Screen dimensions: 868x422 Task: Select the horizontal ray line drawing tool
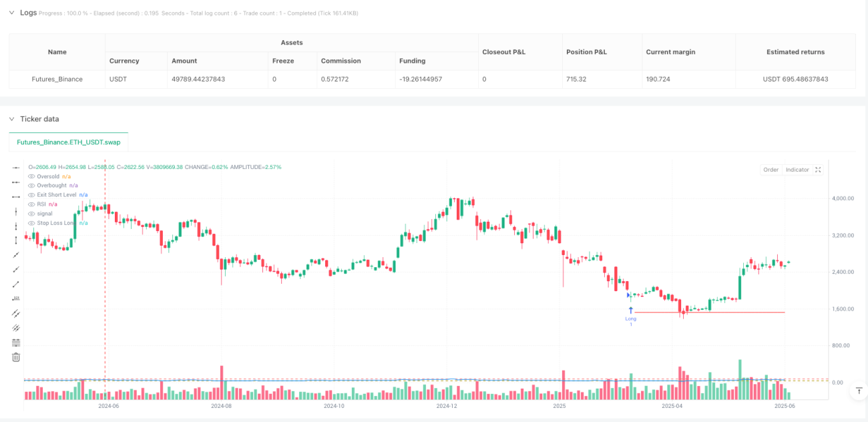coord(16,182)
